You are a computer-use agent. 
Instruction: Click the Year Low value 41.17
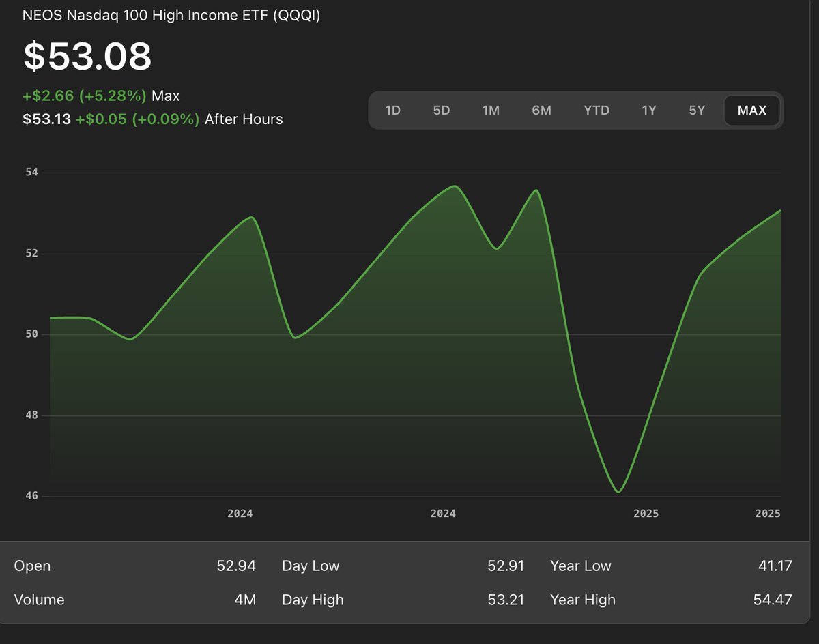click(x=775, y=566)
